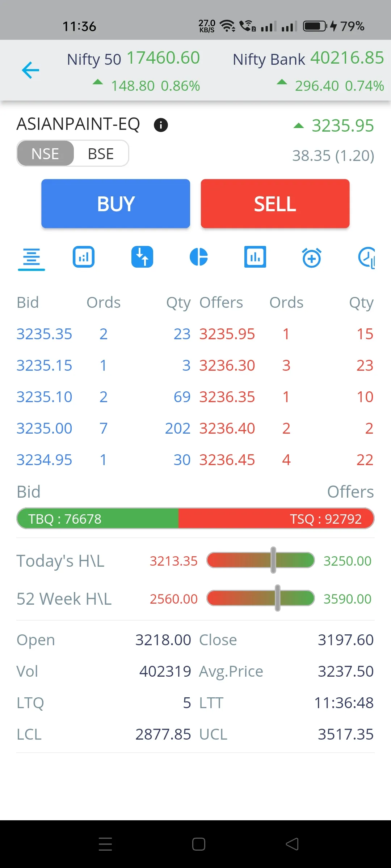Tap the TSQ : 92792 red bar

pos(276,519)
